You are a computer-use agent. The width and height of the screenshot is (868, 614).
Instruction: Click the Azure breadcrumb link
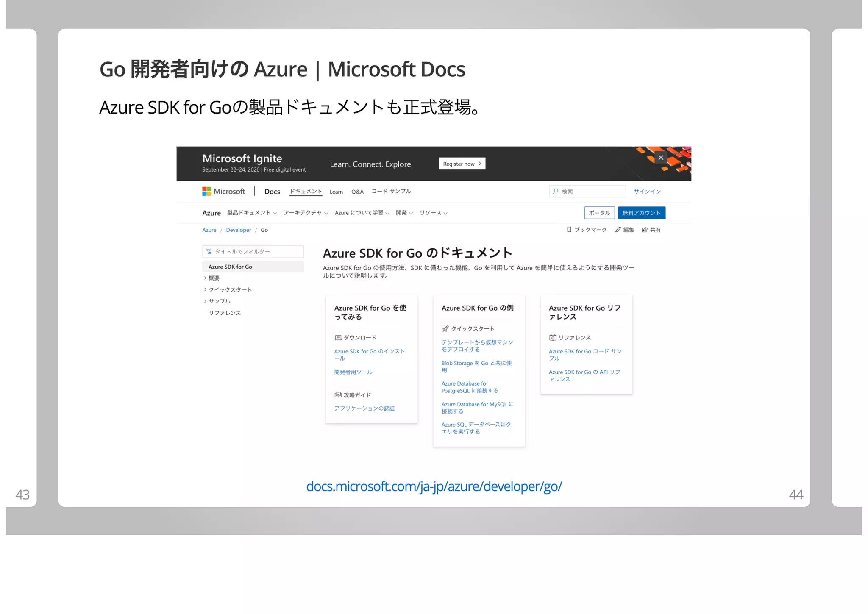(x=209, y=230)
